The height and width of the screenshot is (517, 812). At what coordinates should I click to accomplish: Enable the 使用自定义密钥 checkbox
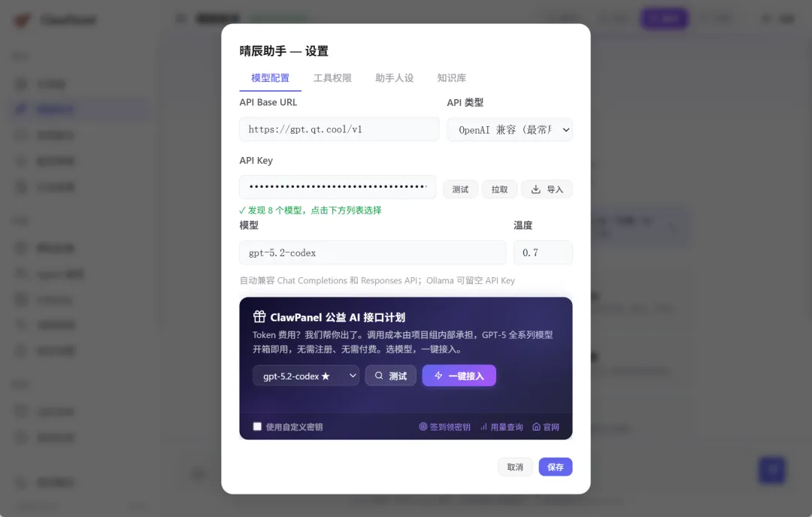click(x=257, y=426)
